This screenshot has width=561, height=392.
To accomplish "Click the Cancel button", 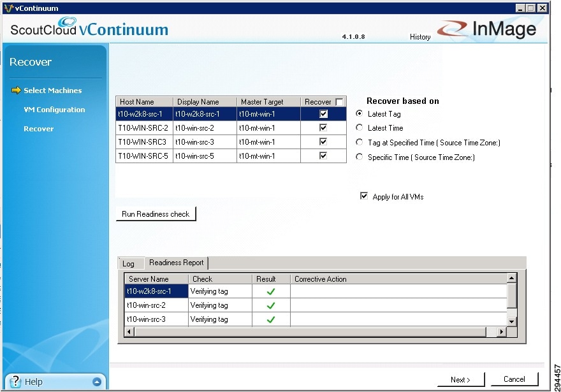I will coord(514,379).
